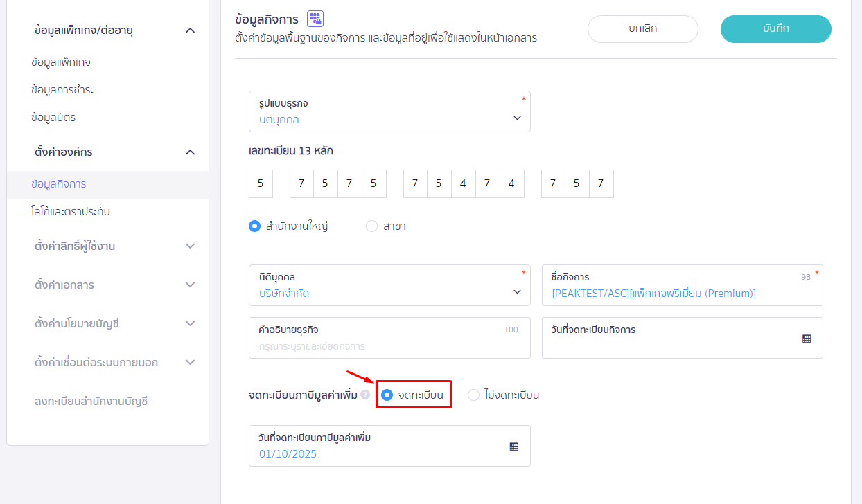Choose the จดทะเบียน VAT radio option
The image size is (862, 504).
coord(387,395)
